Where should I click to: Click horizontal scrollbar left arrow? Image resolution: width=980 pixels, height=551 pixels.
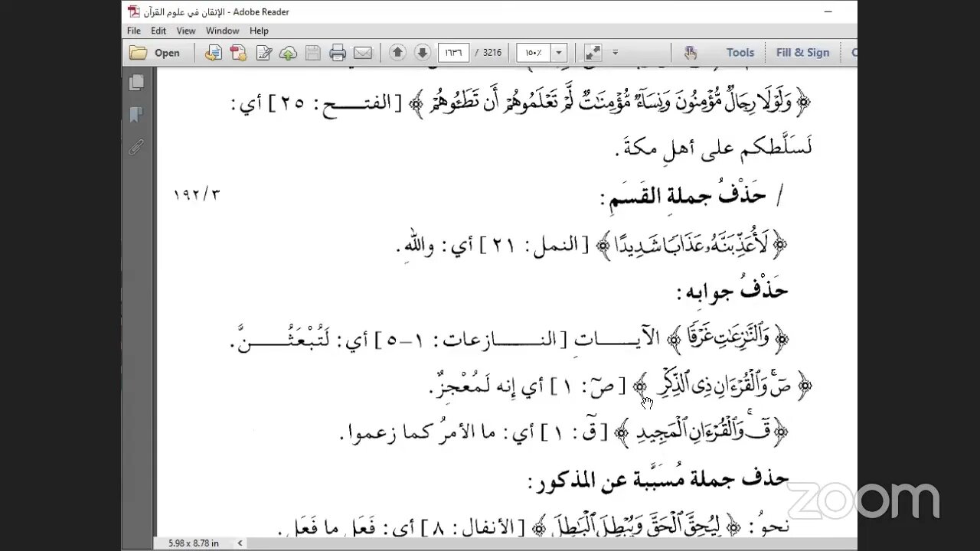[x=240, y=543]
